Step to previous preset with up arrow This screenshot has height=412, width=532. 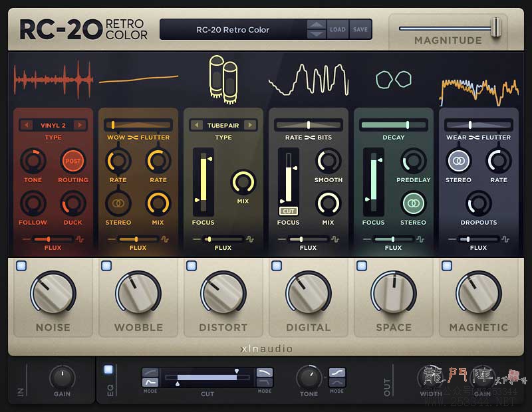coord(317,25)
